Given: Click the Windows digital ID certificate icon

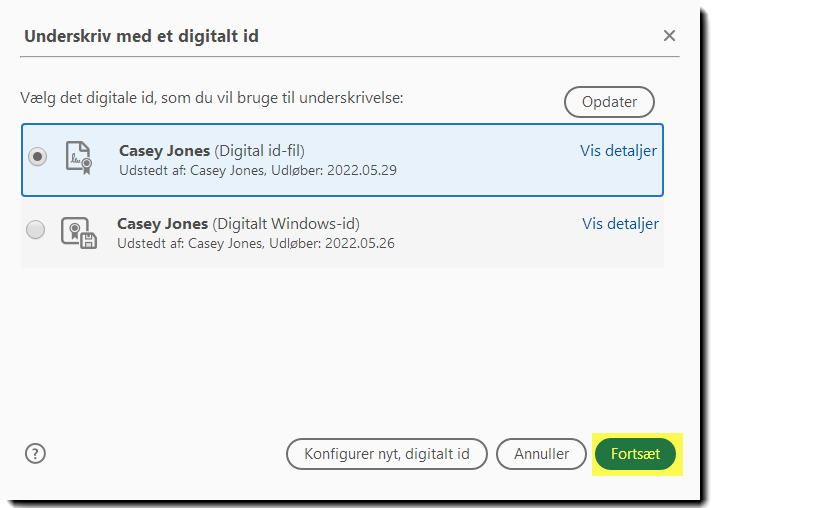Looking at the screenshot, I should pyautogui.click(x=78, y=232).
